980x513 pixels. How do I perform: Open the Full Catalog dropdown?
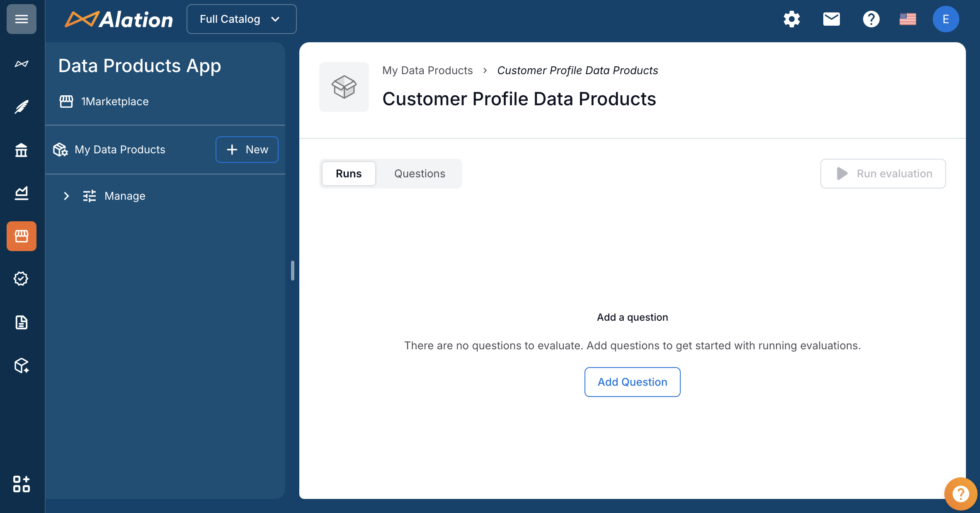click(241, 19)
